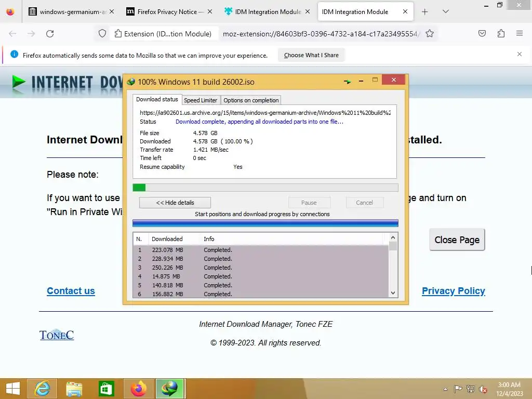Screen dimensions: 532x399
Task: Click the Internet Download Manager logo arrow
Action: point(18,82)
